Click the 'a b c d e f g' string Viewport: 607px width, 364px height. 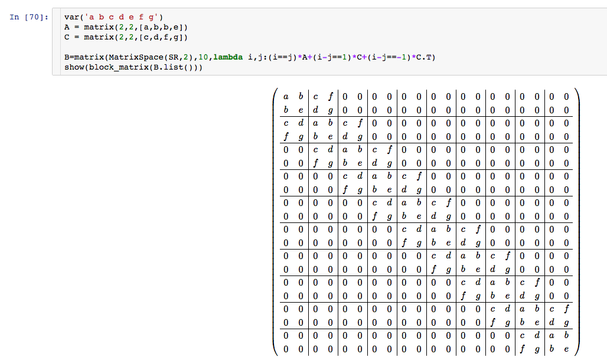pos(116,17)
